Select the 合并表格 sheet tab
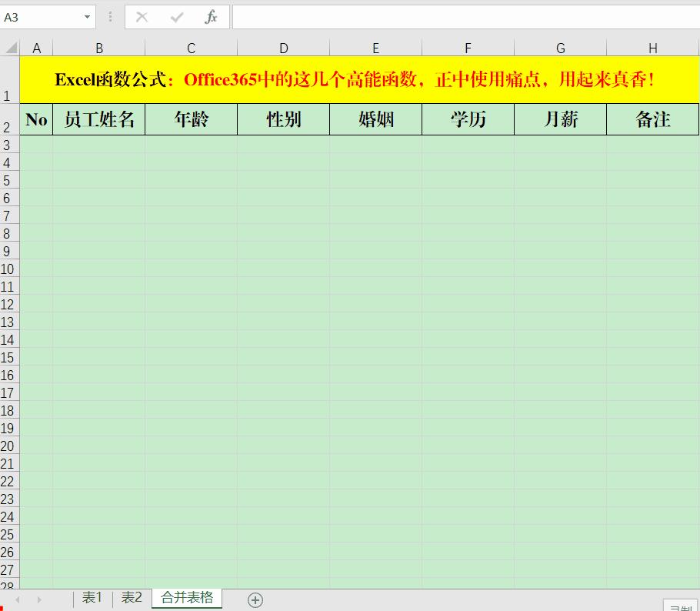The image size is (700, 611). 187,598
